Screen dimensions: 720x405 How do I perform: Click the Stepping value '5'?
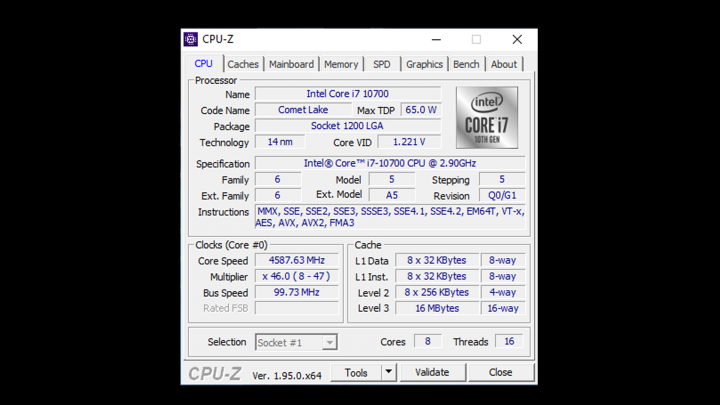point(502,180)
